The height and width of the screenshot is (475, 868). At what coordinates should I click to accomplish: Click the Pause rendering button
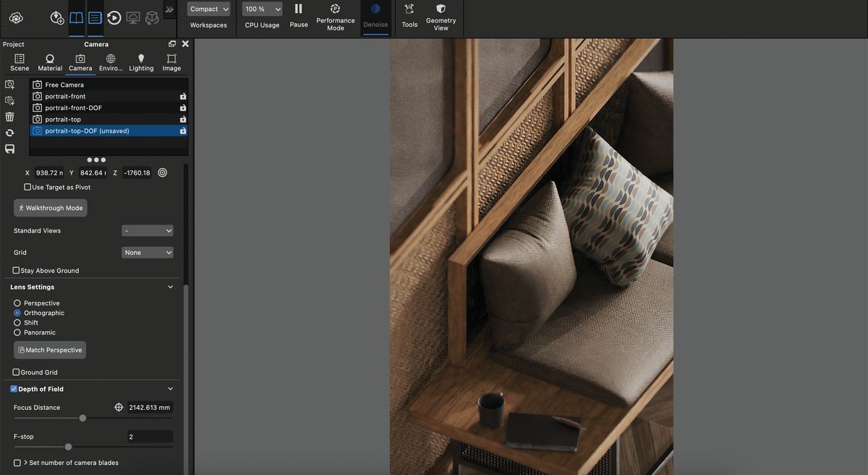298,14
